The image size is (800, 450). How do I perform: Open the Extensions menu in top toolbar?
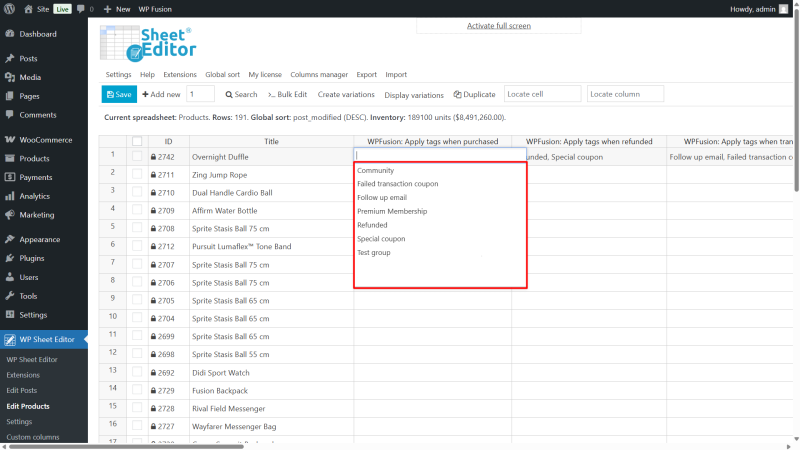coord(180,74)
